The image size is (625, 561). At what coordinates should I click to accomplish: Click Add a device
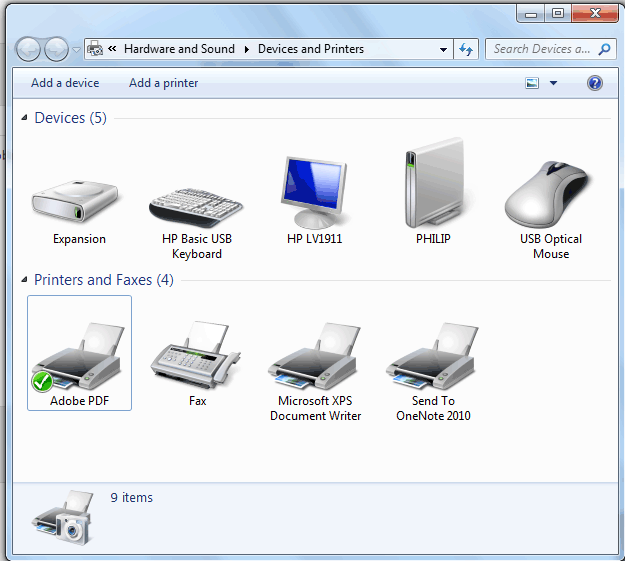pyautogui.click(x=65, y=83)
